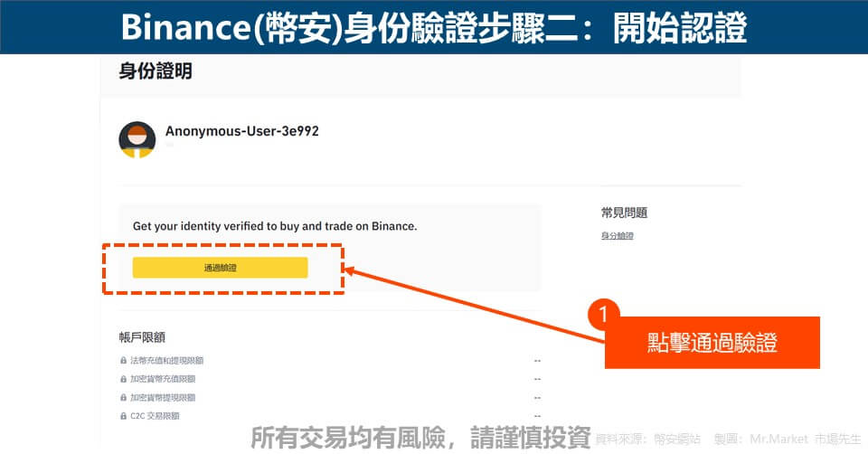868x454 pixels.
Task: Click the -- value for 加密貨幣提現限額
Action: (537, 398)
